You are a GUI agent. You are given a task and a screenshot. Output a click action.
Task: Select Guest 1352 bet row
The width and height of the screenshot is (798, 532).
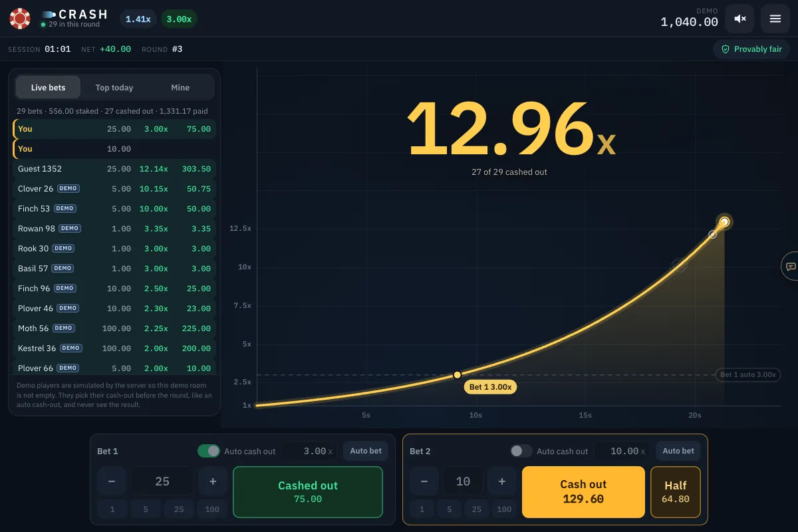[114, 169]
